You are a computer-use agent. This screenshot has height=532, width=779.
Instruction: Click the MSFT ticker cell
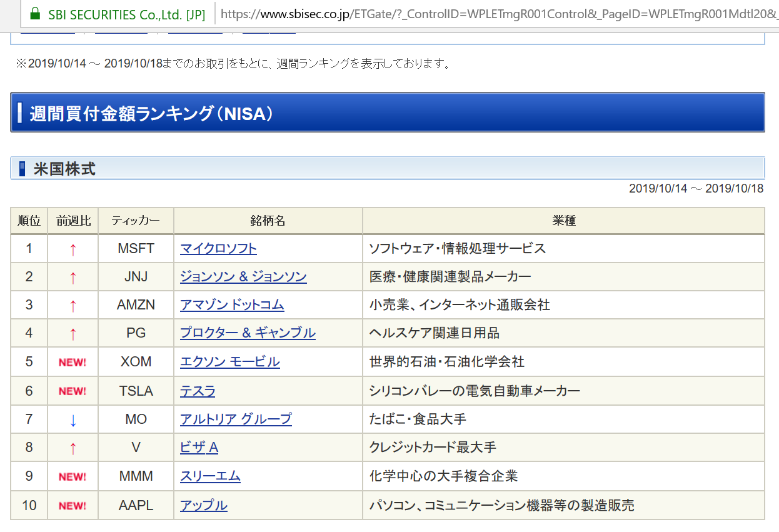click(136, 248)
